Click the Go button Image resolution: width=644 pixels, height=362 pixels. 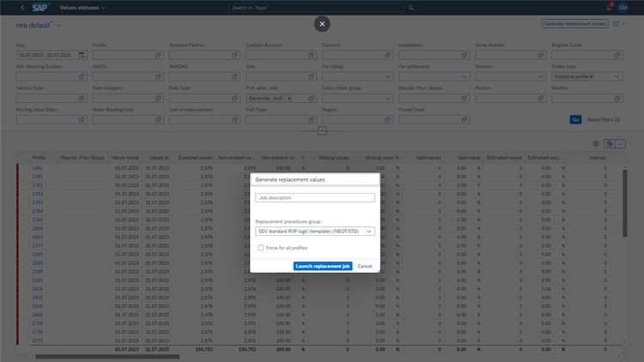point(575,119)
